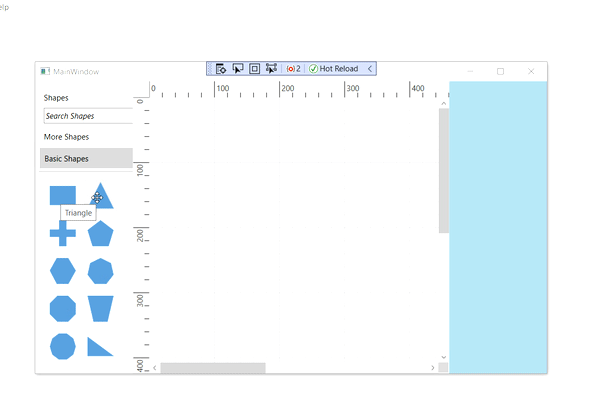
Task: Click the vertical scrollbar thumb
Action: (443, 171)
